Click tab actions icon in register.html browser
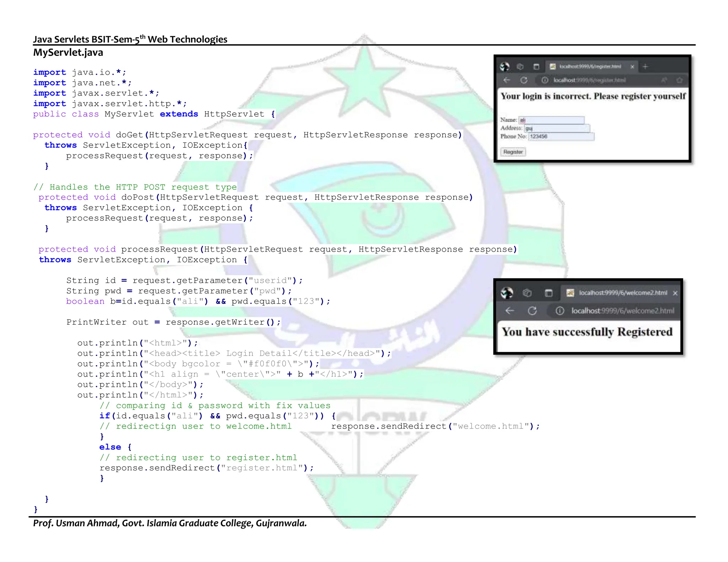 [536, 66]
